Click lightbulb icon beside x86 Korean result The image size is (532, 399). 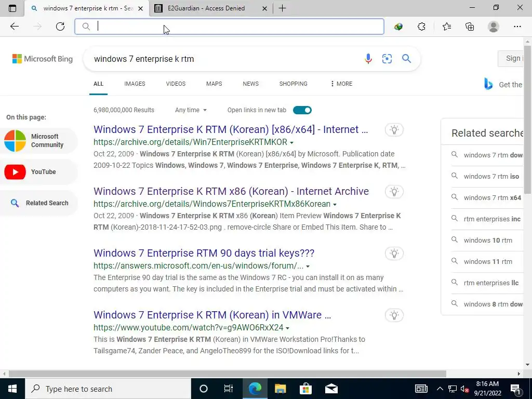click(394, 191)
